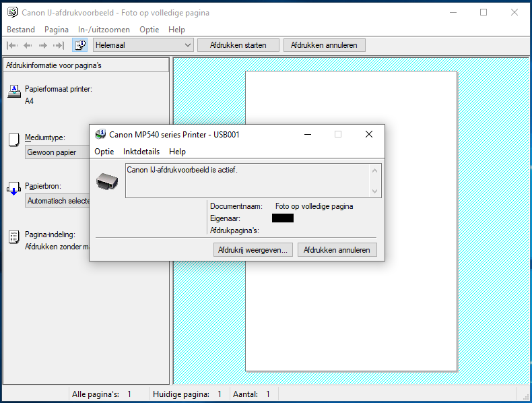Click Mediumtype paper icon
The image size is (532, 403).
click(x=14, y=140)
